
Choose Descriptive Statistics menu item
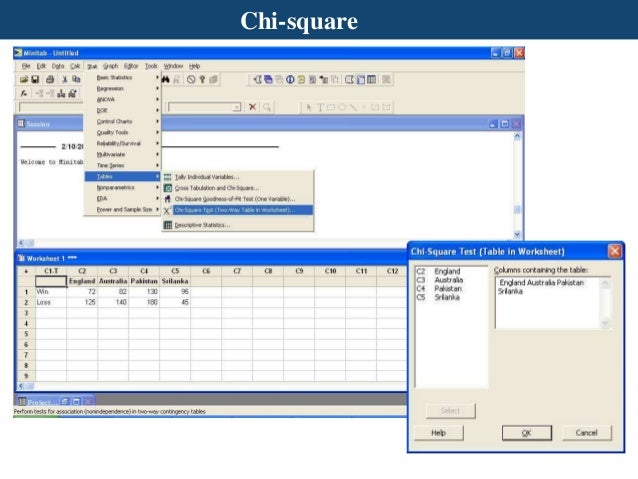(238, 225)
